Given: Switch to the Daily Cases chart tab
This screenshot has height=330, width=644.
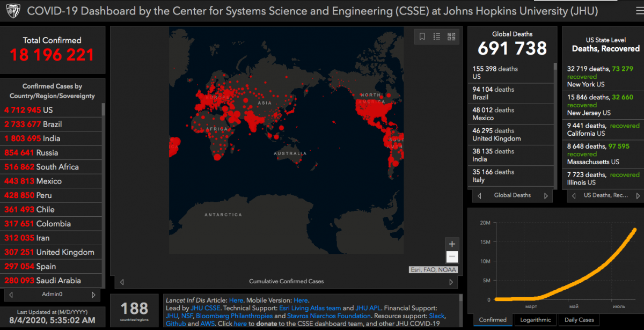Looking at the screenshot, I should [x=579, y=320].
